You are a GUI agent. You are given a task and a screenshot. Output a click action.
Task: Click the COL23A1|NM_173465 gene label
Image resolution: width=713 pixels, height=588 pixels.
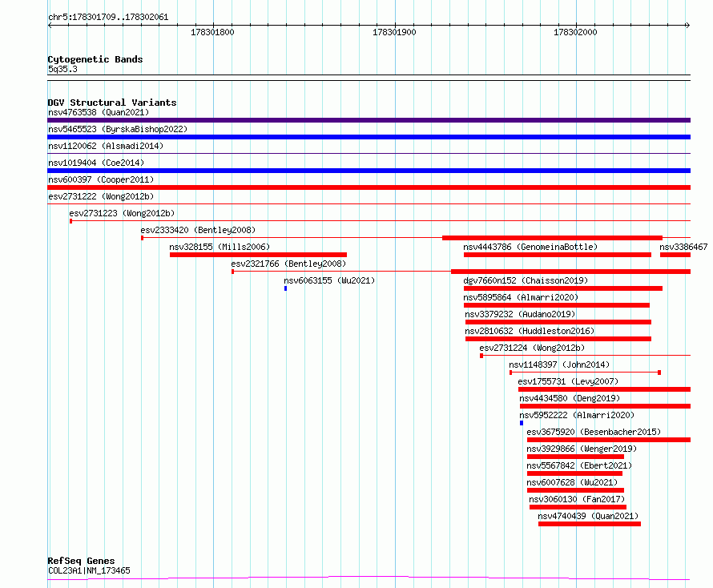[x=89, y=570]
